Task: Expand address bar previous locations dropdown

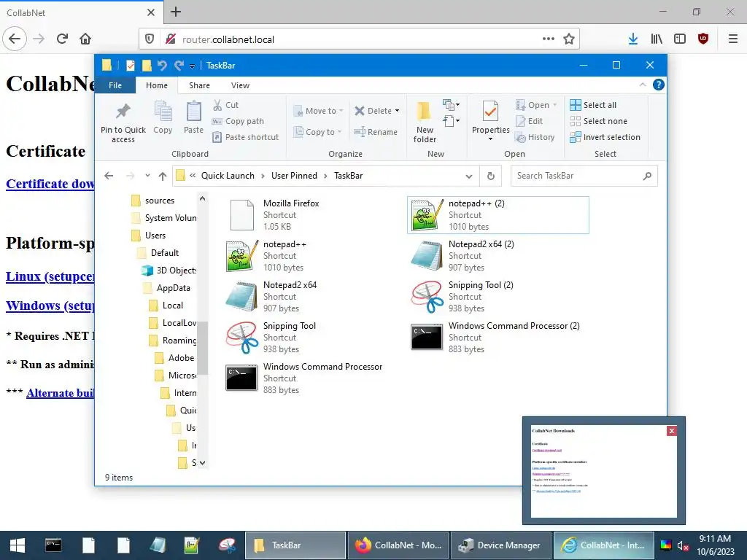Action: click(469, 176)
